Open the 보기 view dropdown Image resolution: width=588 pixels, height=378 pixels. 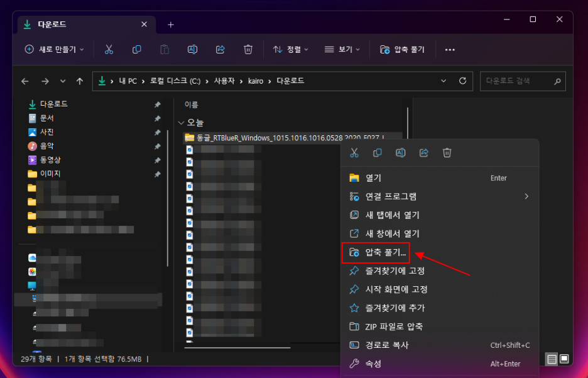click(x=342, y=50)
